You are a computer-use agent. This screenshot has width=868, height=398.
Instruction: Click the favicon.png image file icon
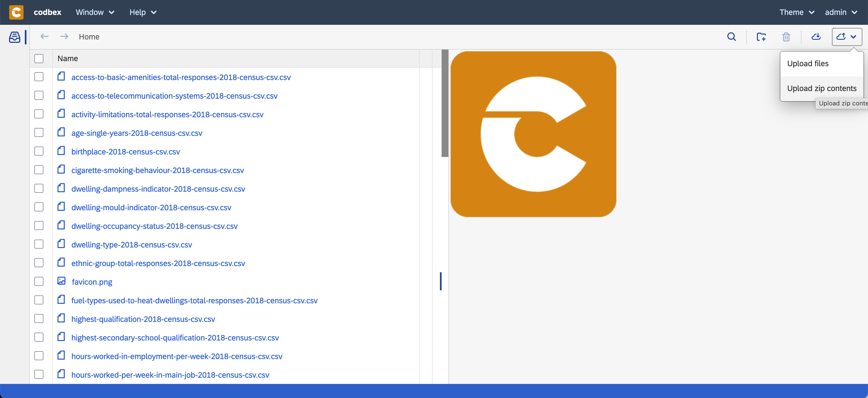tap(61, 281)
